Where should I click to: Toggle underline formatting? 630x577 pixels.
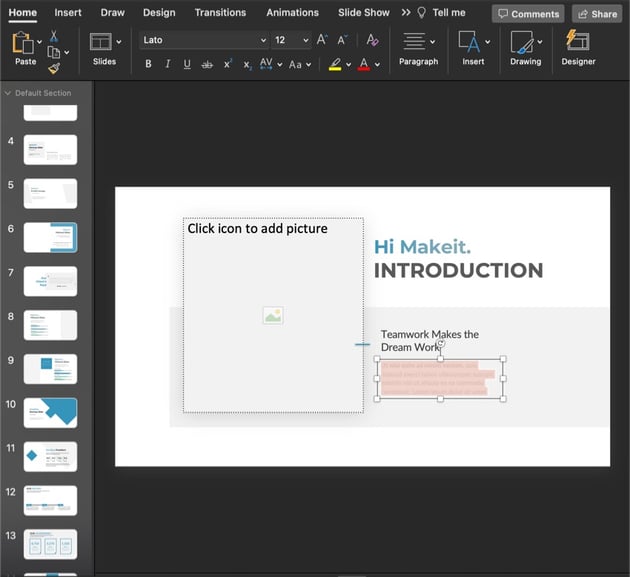coord(187,64)
